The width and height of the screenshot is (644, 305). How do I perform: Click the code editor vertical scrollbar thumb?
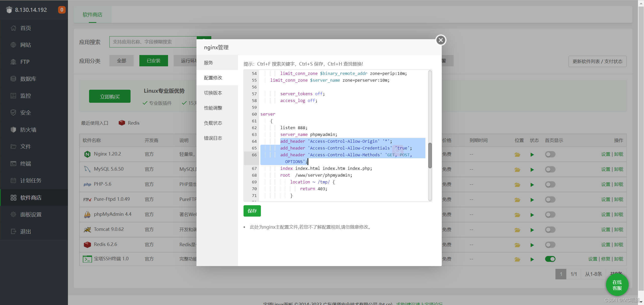[x=430, y=155]
